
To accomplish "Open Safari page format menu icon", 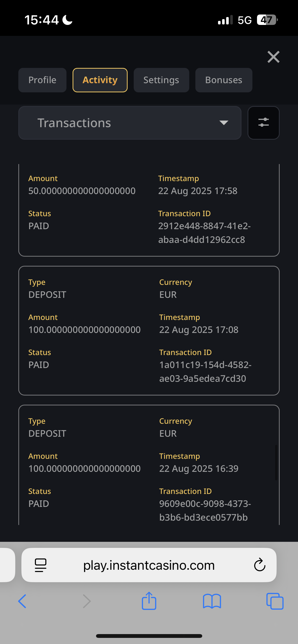I will coord(40,565).
